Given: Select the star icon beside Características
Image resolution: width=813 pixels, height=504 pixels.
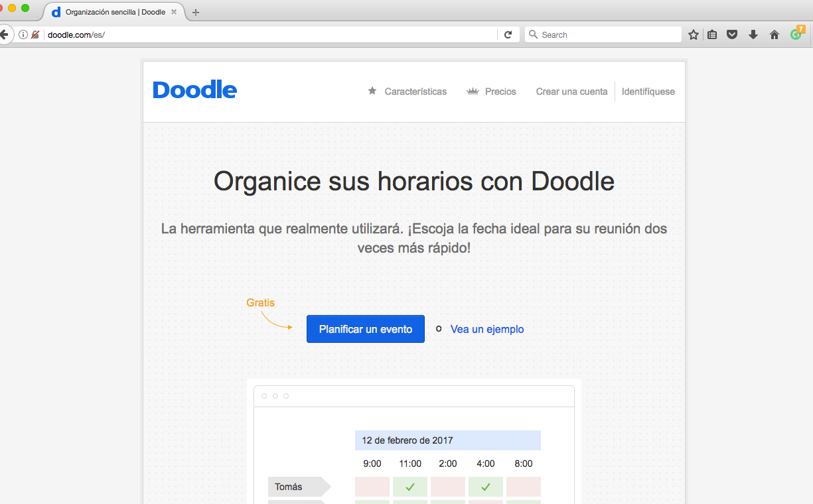Looking at the screenshot, I should coord(372,91).
